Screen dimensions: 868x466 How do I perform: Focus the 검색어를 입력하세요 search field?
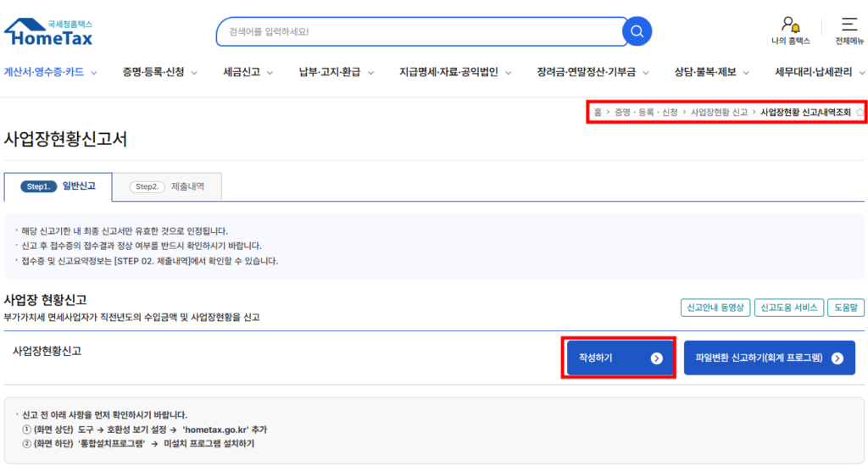click(x=420, y=31)
